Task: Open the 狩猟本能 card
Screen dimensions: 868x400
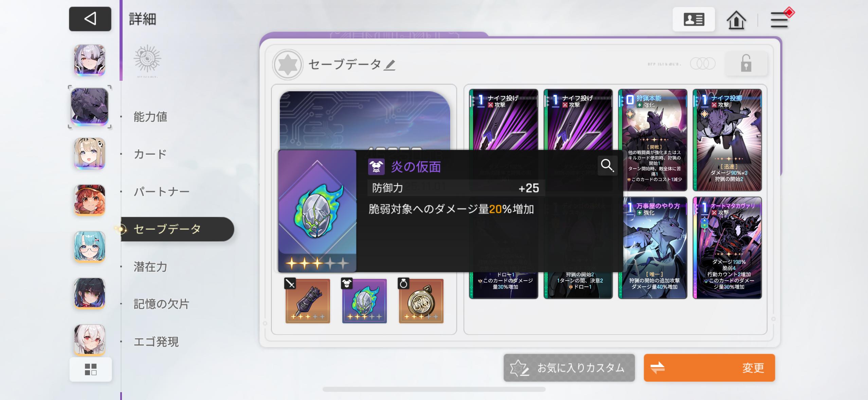Action: [x=652, y=140]
